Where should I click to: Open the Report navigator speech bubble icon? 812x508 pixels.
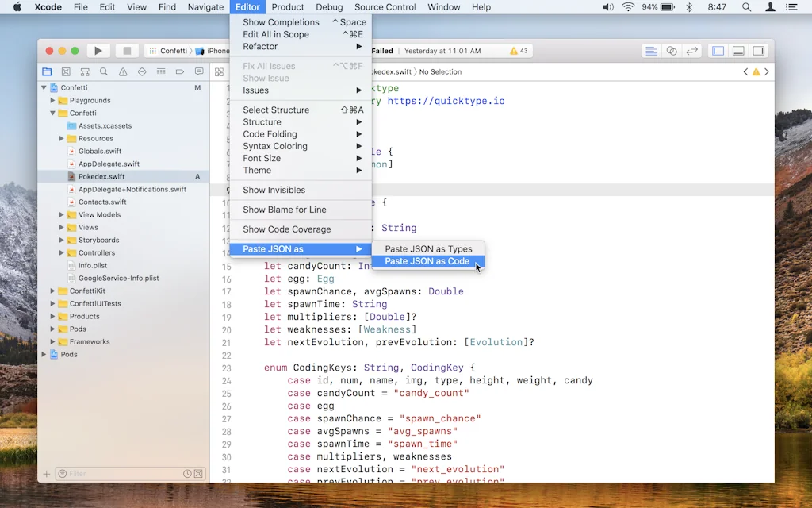click(199, 71)
